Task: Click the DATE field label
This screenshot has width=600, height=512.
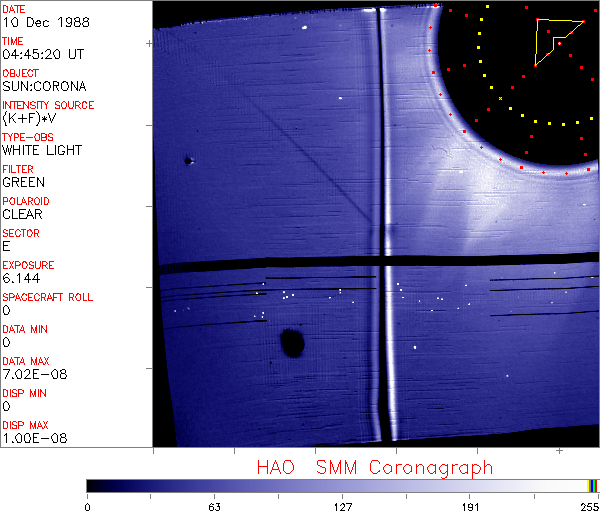Action: click(x=14, y=9)
